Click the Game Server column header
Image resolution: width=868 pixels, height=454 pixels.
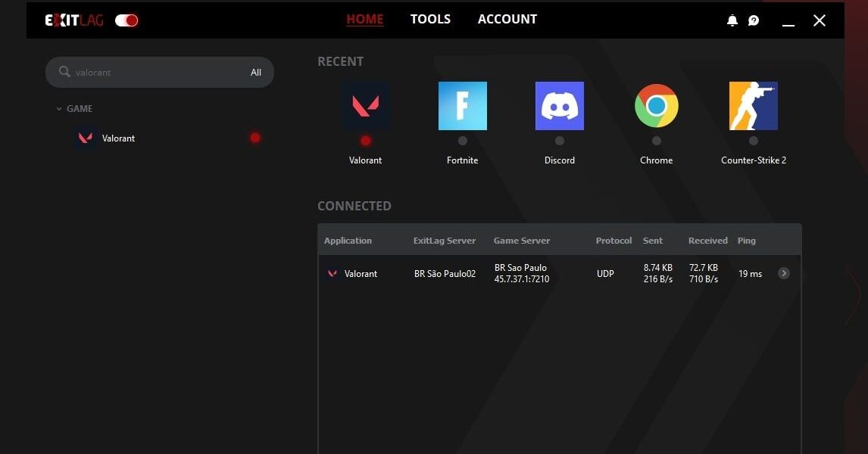521,241
